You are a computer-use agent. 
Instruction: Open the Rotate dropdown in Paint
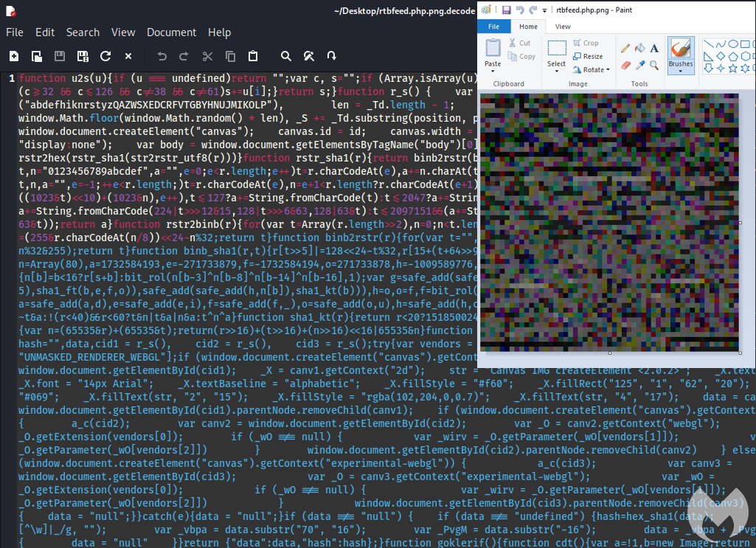pyautogui.click(x=591, y=70)
